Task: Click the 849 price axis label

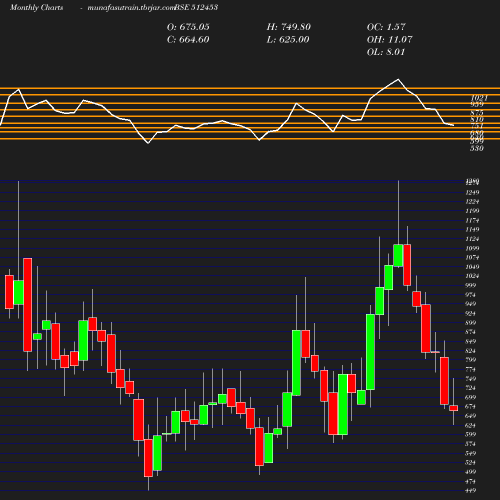Action: (x=472, y=342)
